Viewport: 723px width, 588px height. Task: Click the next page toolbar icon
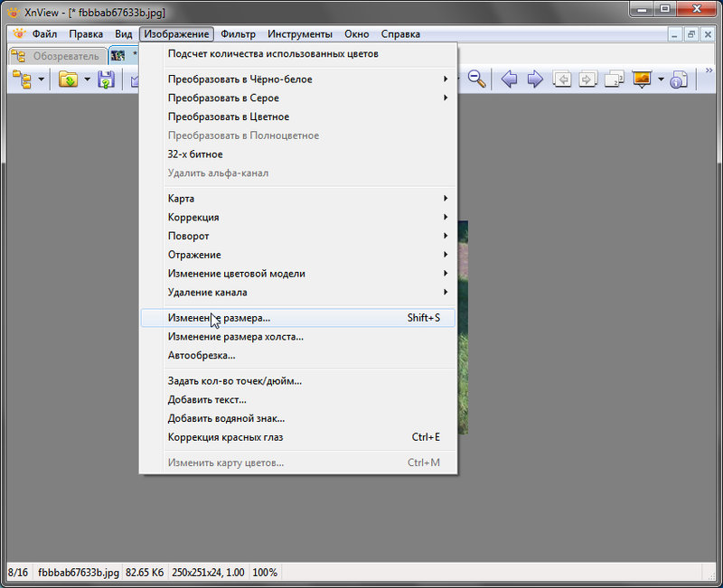[587, 79]
